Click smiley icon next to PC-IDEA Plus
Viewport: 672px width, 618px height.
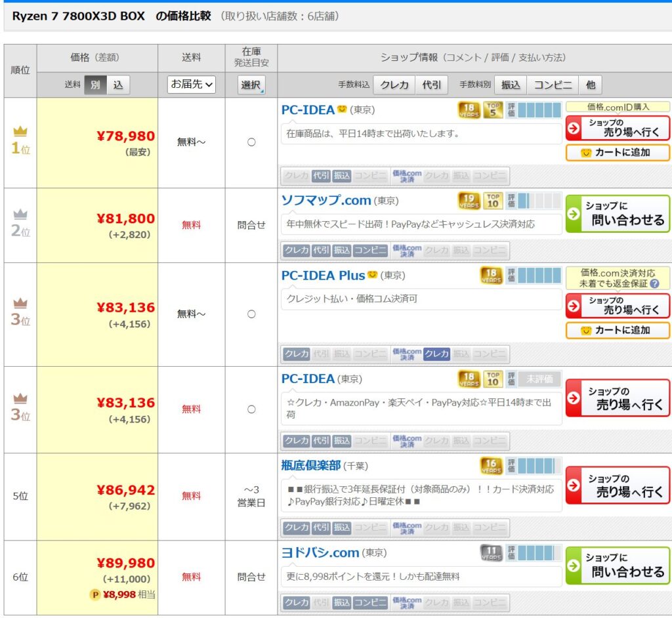pos(373,274)
